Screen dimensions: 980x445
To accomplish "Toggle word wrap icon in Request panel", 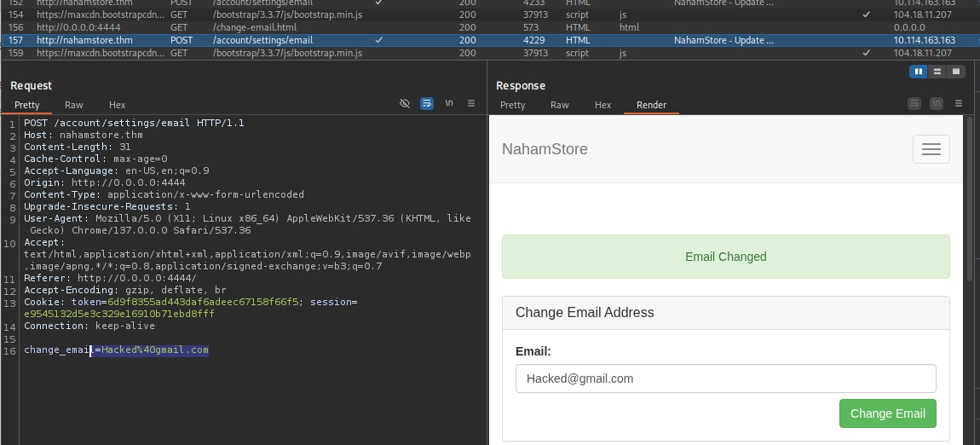I will pyautogui.click(x=427, y=103).
